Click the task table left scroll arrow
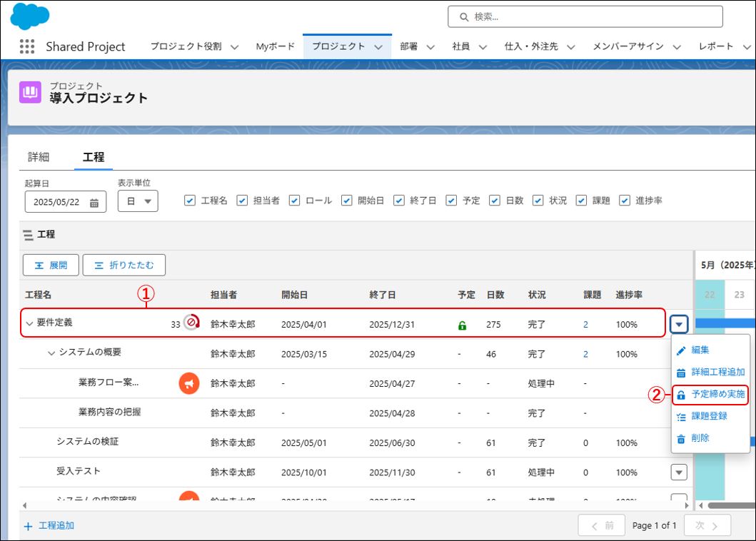This screenshot has height=541, width=756. click(x=24, y=506)
